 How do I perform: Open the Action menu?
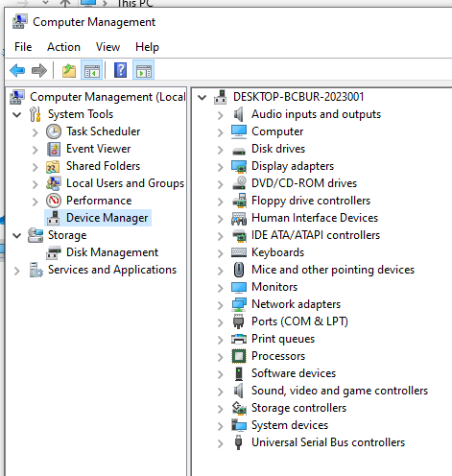[x=63, y=47]
